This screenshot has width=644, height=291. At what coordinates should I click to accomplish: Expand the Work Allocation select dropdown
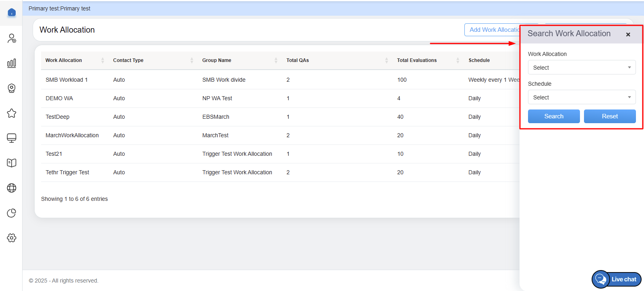tap(582, 68)
